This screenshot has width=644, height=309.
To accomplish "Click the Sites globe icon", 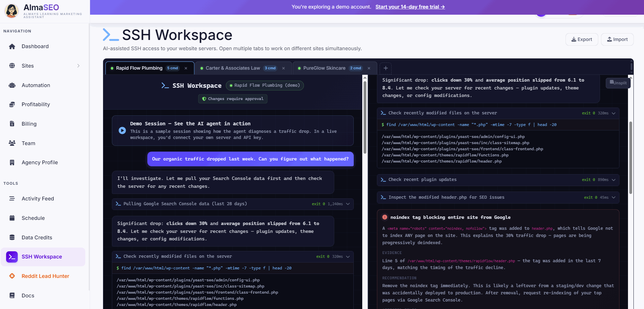I will tap(12, 66).
